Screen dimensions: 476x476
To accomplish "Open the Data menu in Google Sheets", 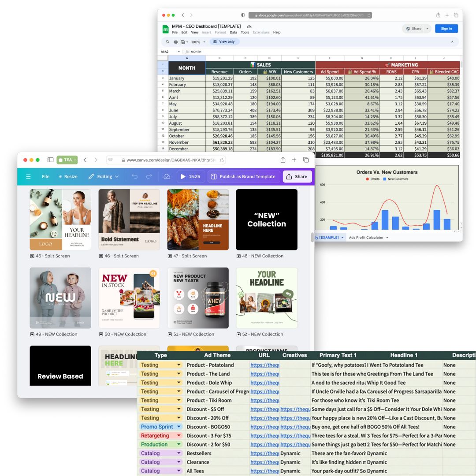I will (x=233, y=33).
